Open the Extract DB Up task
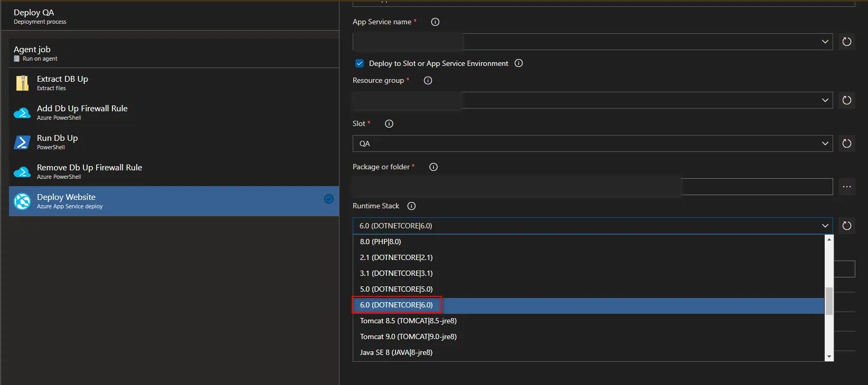Viewport: 868px width, 385px height. click(x=62, y=82)
